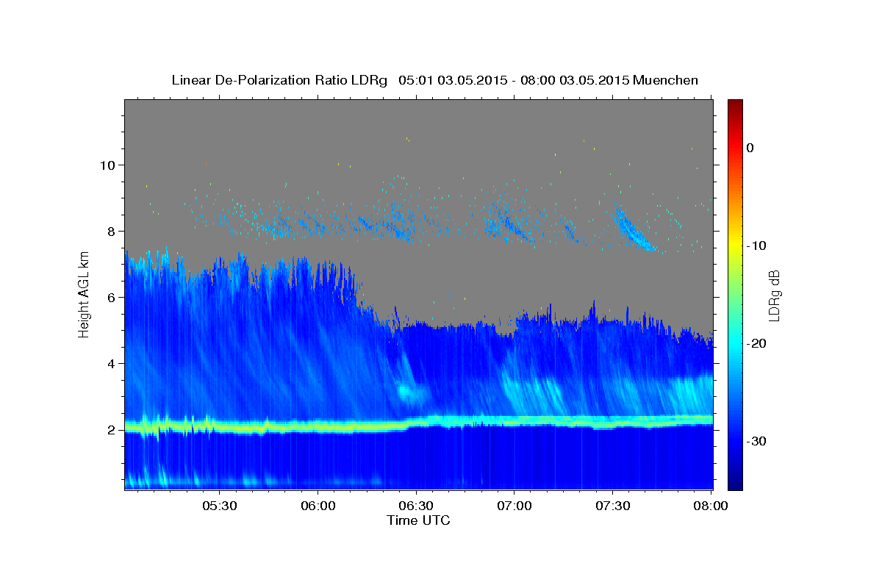Screen dimensions: 882x588
Task: Click the "Muenchen" location label in the title
Action: point(666,80)
